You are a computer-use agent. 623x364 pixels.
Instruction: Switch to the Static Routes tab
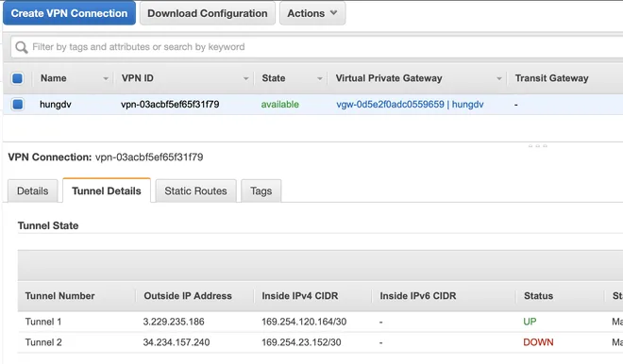pos(196,190)
